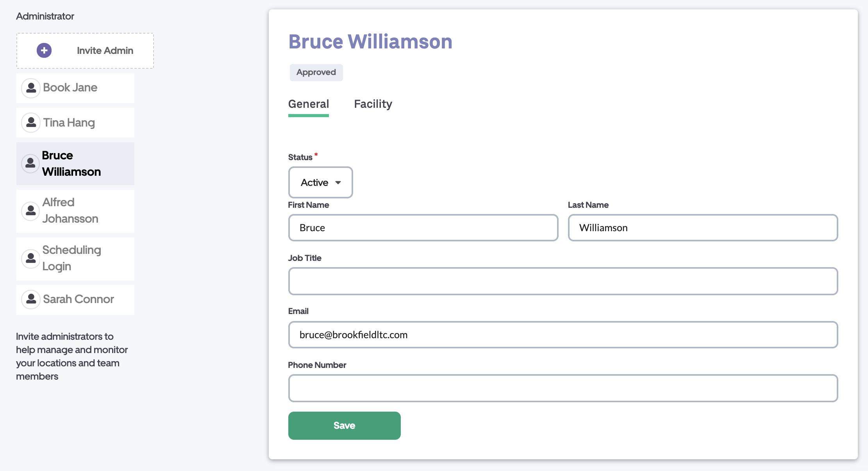Screen dimensions: 868x471
Task: Click Book Jane's avatar icon
Action: click(31, 88)
